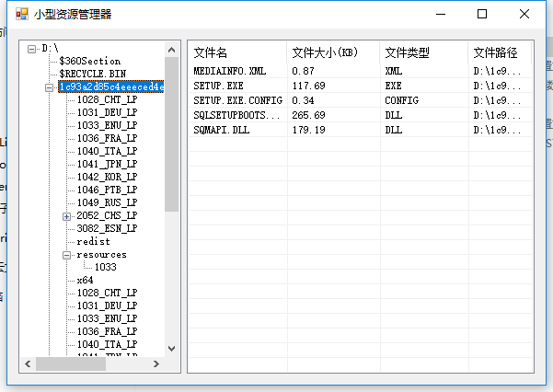Select the highlighted 1c93a2d85c4eeeced4e folder

point(111,86)
